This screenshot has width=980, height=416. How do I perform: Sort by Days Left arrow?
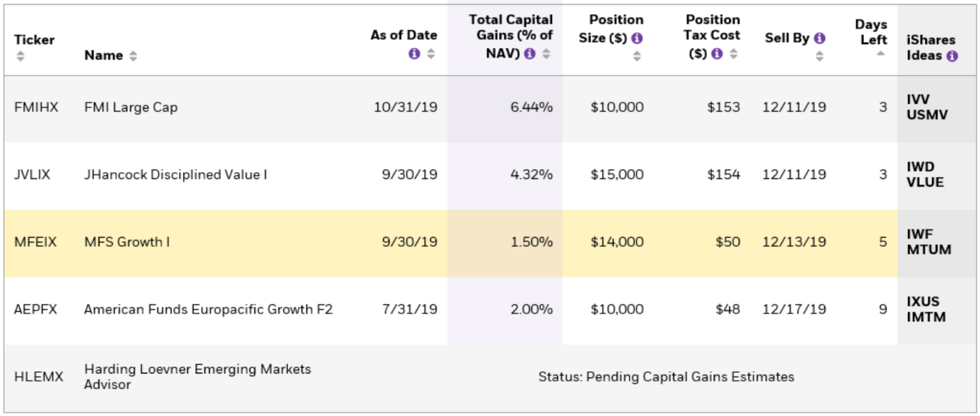[x=881, y=54]
